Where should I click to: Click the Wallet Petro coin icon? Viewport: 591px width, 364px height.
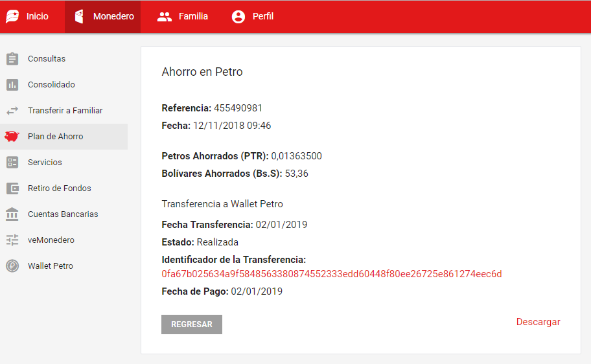coord(12,266)
